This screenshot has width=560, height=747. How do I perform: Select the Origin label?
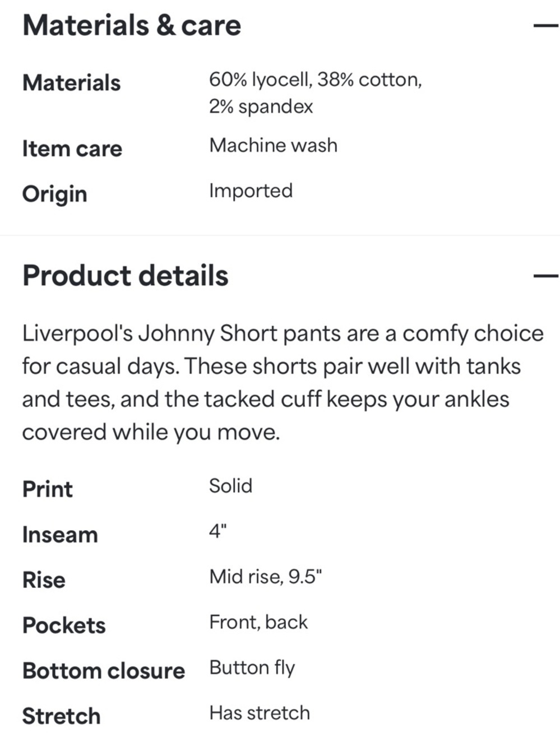tap(54, 195)
